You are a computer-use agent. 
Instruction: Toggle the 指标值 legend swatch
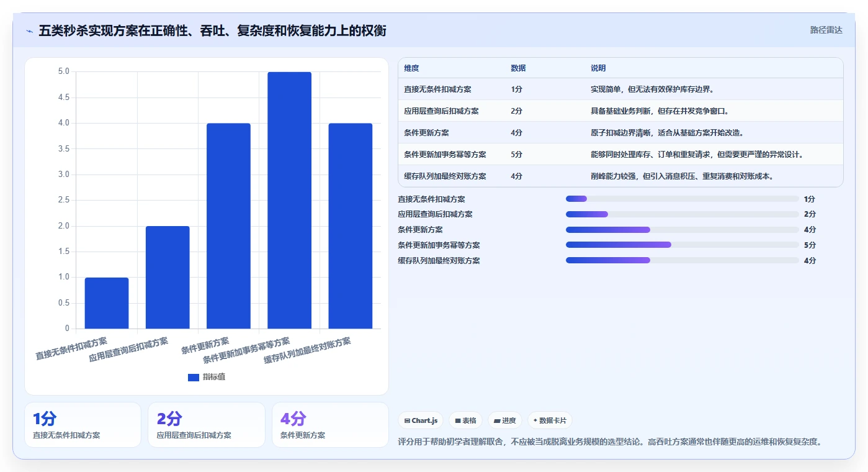(194, 377)
